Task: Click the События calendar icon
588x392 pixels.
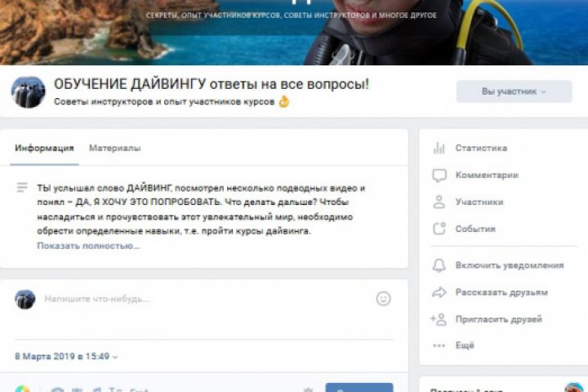Action: point(439,229)
